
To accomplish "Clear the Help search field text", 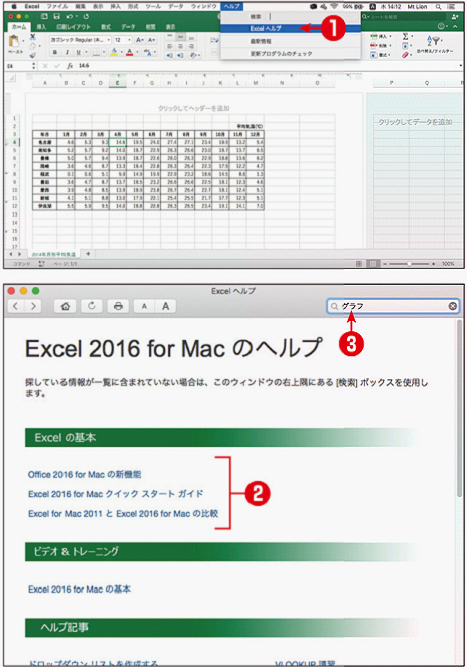I will [453, 306].
